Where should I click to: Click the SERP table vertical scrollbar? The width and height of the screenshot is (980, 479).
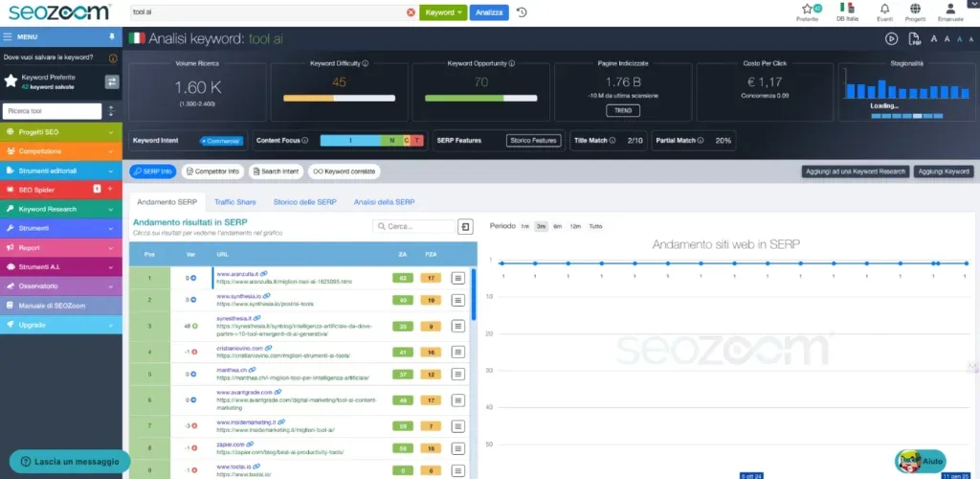[474, 294]
